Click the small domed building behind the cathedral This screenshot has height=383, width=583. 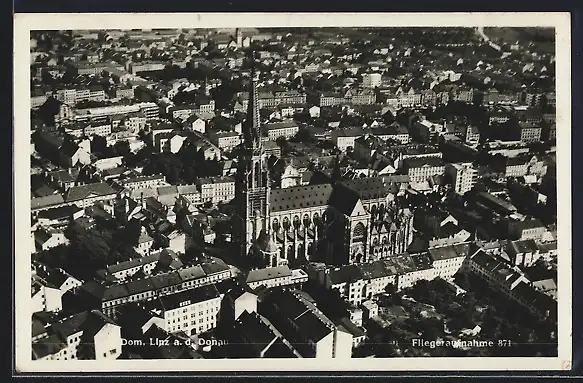point(291,176)
